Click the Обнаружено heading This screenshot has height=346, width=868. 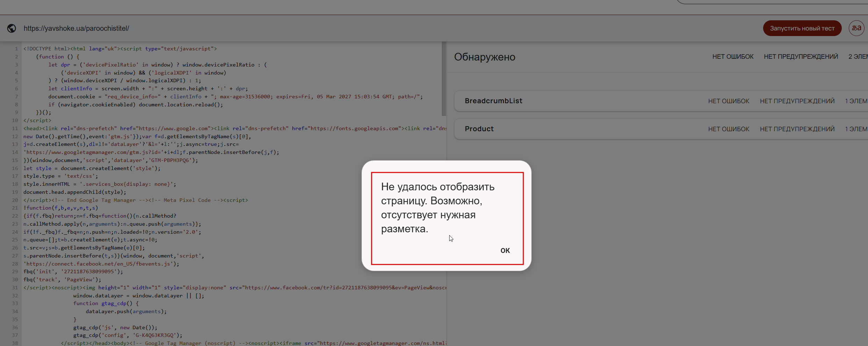tap(485, 57)
